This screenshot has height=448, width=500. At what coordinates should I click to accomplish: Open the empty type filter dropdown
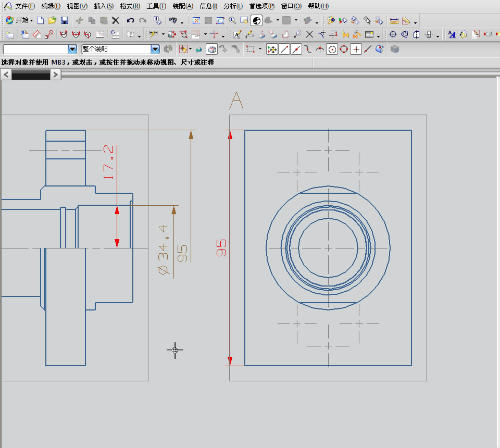72,49
